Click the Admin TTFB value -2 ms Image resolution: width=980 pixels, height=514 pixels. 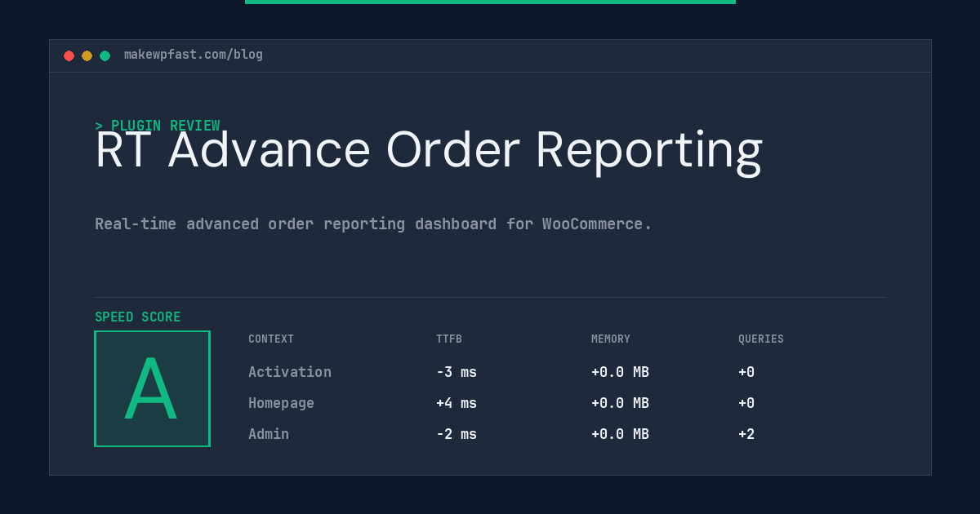[457, 434]
